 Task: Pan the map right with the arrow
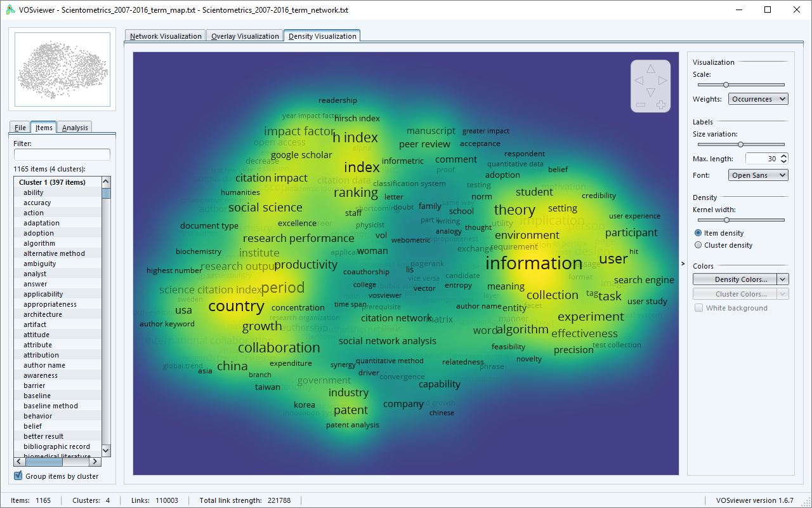[x=662, y=81]
